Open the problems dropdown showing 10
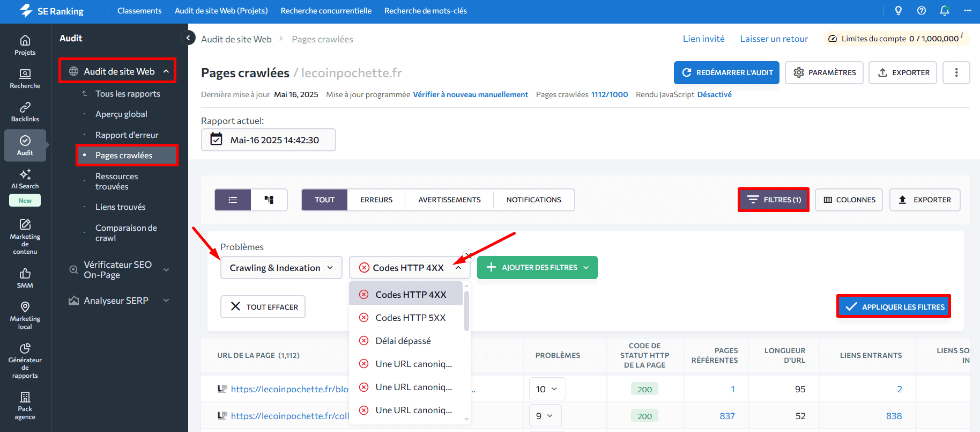Screen dimensions: 980x432 pos(547,389)
